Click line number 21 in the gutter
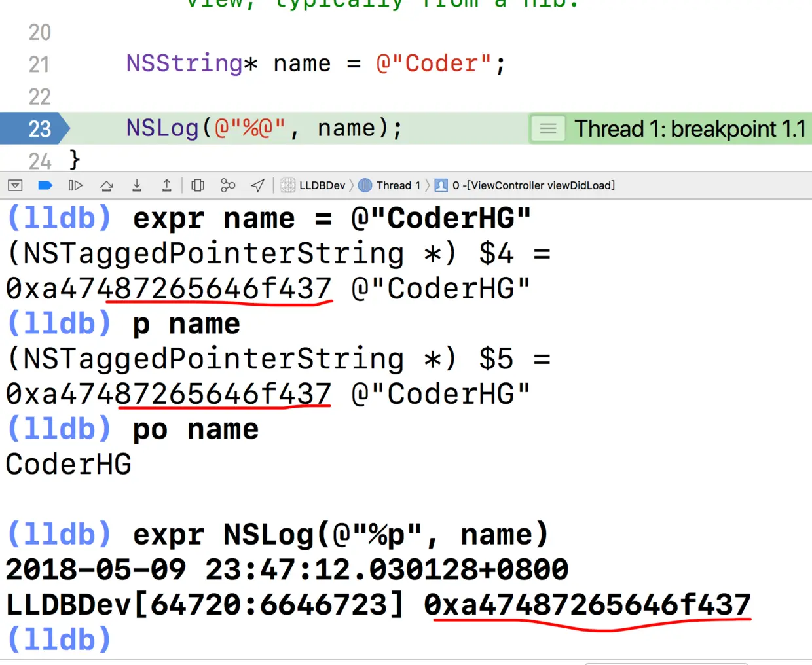Viewport: 812px width, 665px height. [39, 64]
